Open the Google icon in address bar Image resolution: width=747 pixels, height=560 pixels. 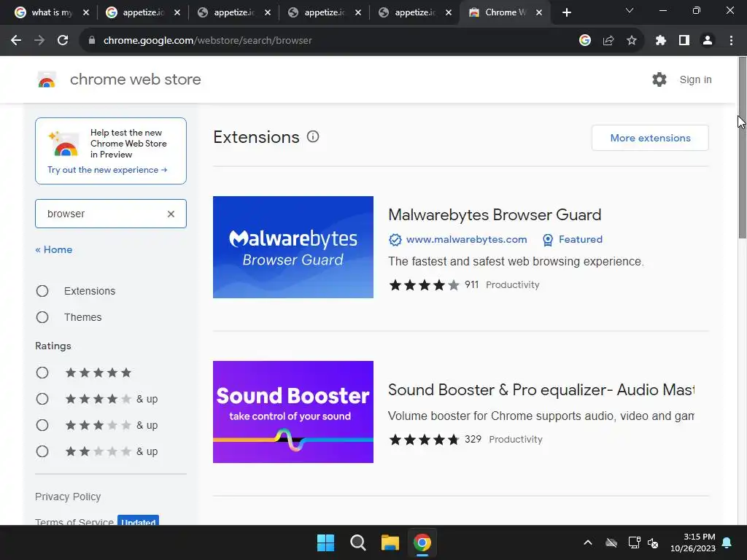(x=585, y=41)
